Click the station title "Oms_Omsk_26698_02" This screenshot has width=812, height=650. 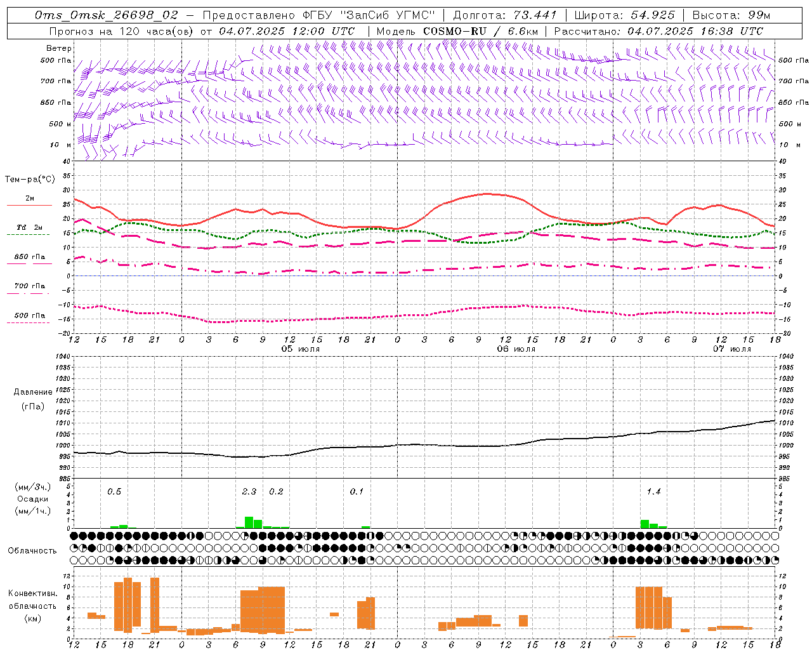tap(106, 15)
